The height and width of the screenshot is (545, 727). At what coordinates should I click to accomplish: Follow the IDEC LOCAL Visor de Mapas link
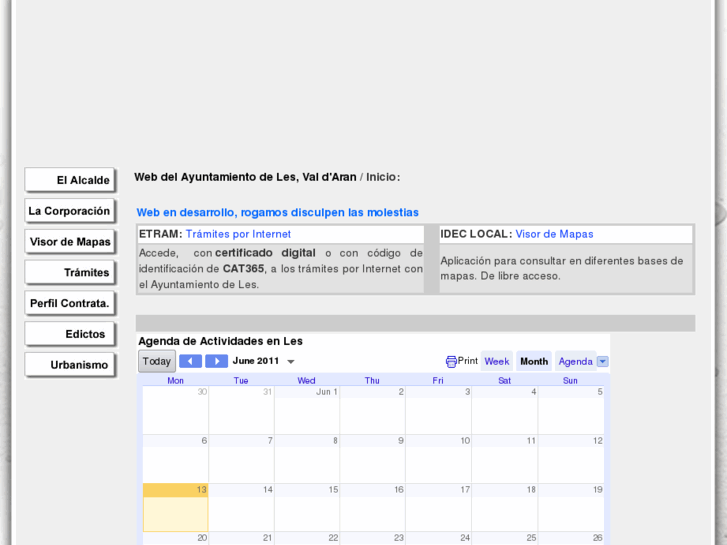click(554, 234)
